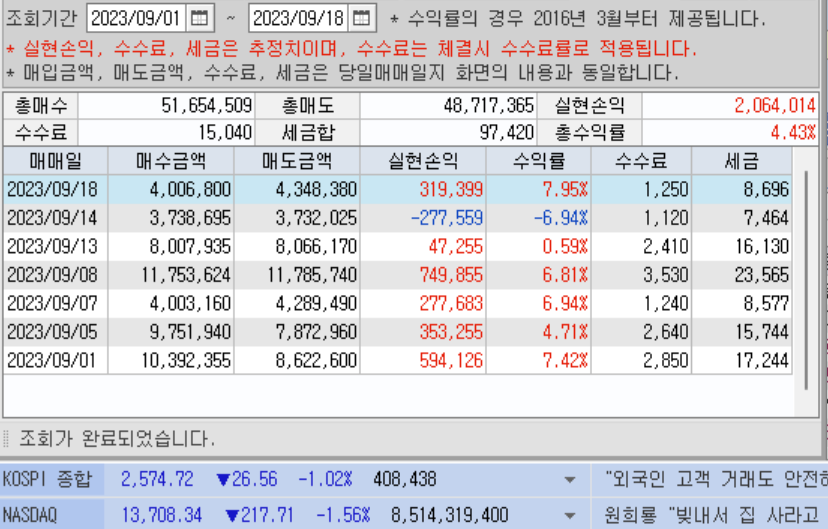The height and width of the screenshot is (529, 828).
Task: Select the 2023/09/13 trade row
Action: tap(398, 247)
